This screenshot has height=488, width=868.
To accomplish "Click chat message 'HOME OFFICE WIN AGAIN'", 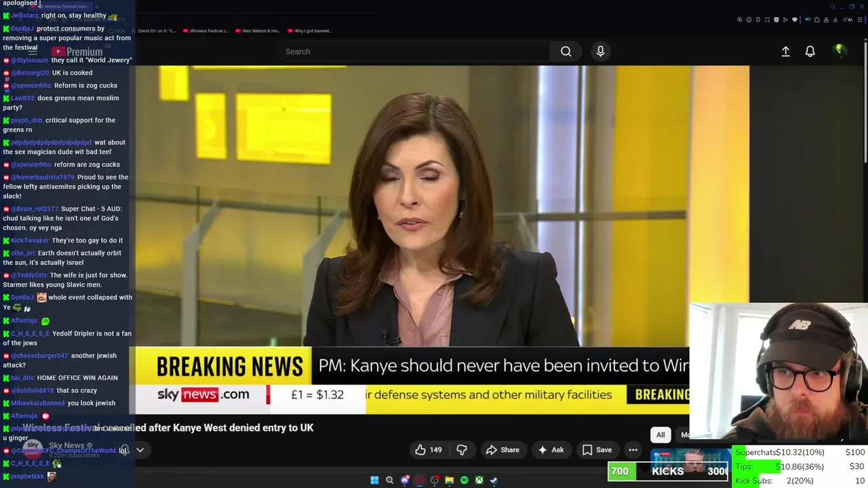I will pos(77,378).
